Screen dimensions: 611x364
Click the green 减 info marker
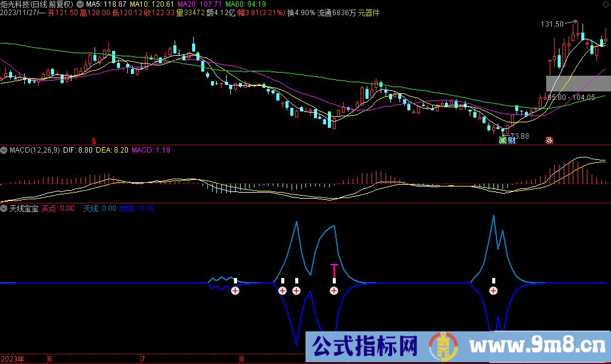click(x=502, y=140)
